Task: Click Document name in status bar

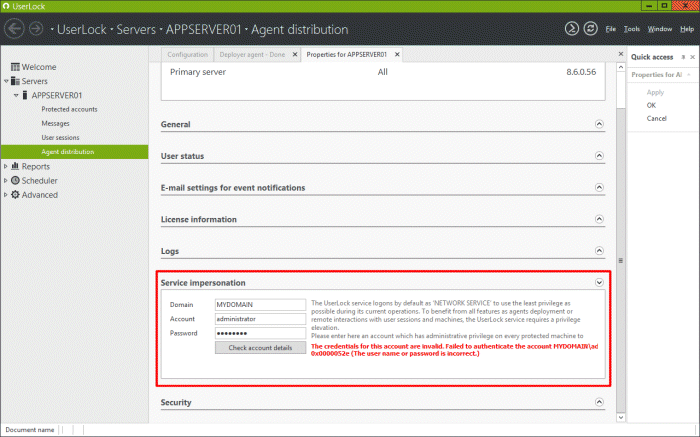Action: [29, 429]
